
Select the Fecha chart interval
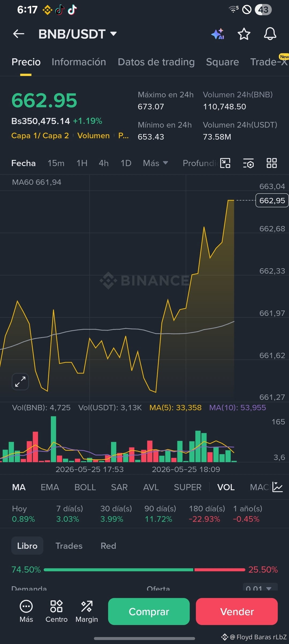click(x=24, y=163)
